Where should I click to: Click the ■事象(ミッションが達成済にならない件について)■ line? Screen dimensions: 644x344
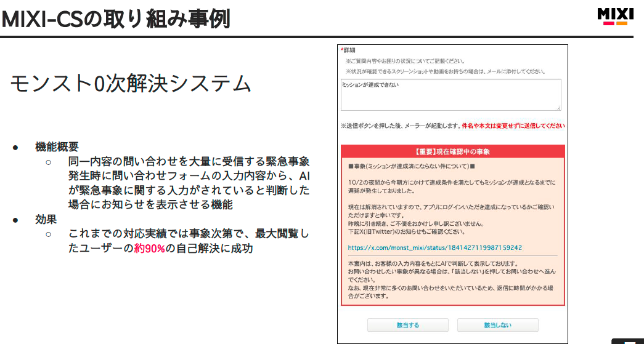coord(412,167)
